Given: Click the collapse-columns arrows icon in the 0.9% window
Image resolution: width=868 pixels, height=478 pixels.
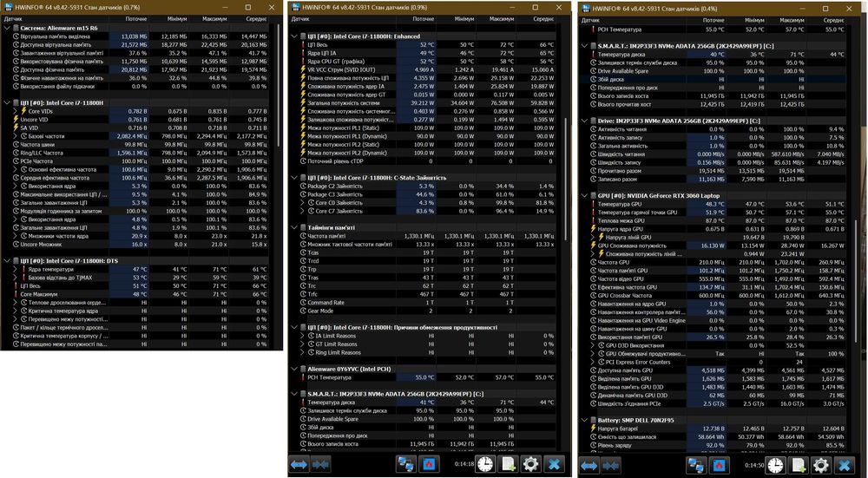Looking at the screenshot, I should 321,464.
